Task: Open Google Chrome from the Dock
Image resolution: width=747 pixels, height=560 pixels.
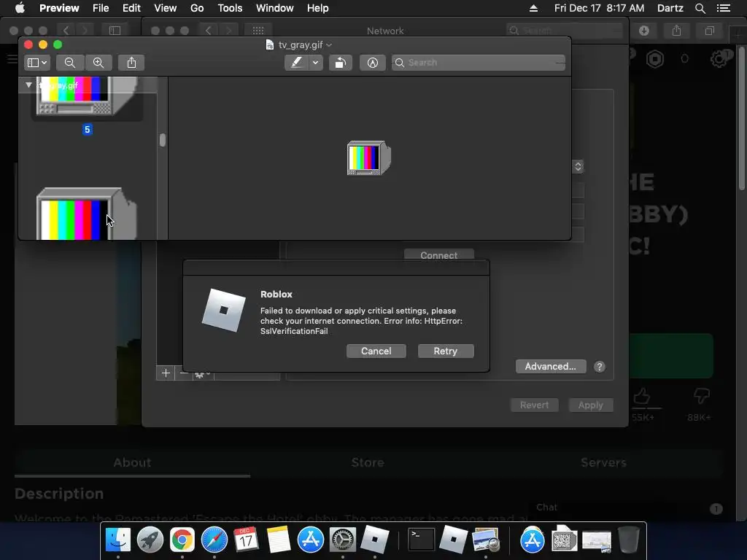Action: pos(182,540)
